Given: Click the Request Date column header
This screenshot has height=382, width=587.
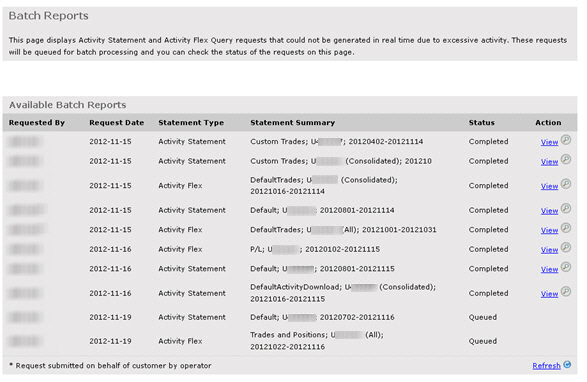Looking at the screenshot, I should tap(116, 123).
